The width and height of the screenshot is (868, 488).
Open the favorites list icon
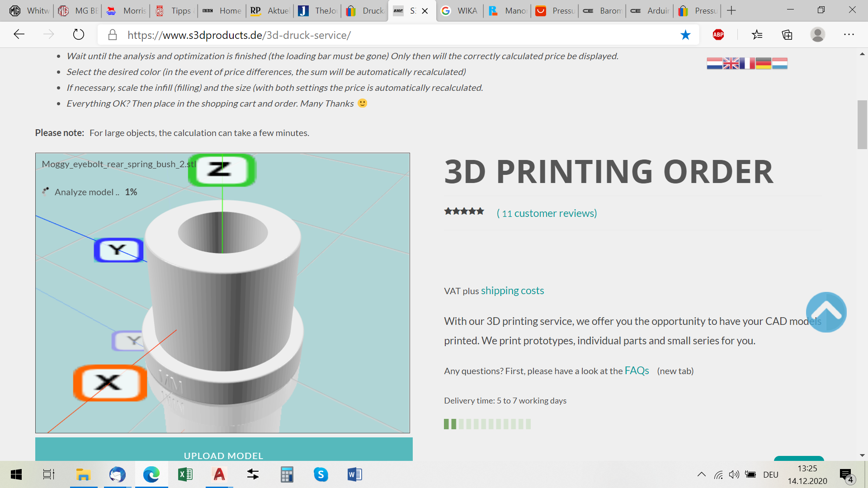[x=757, y=34]
